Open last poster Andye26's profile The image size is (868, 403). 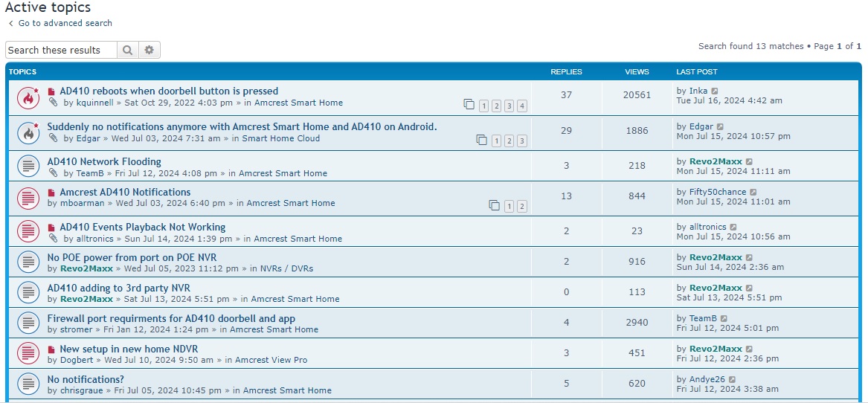(707, 379)
